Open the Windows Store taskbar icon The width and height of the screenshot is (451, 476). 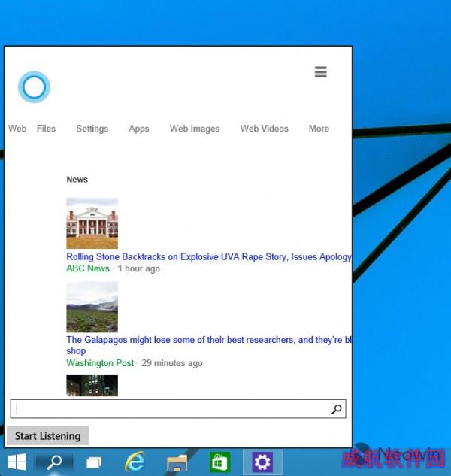(219, 462)
